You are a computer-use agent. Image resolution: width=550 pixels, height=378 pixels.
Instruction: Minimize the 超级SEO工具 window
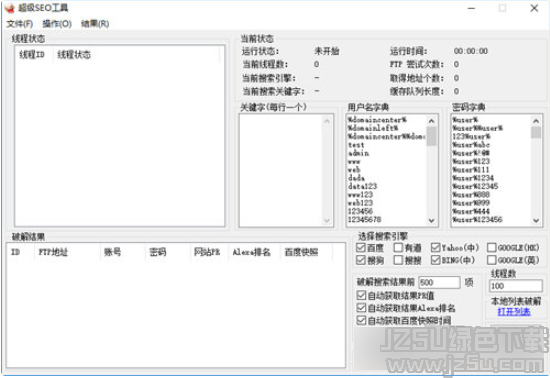pyautogui.click(x=471, y=8)
